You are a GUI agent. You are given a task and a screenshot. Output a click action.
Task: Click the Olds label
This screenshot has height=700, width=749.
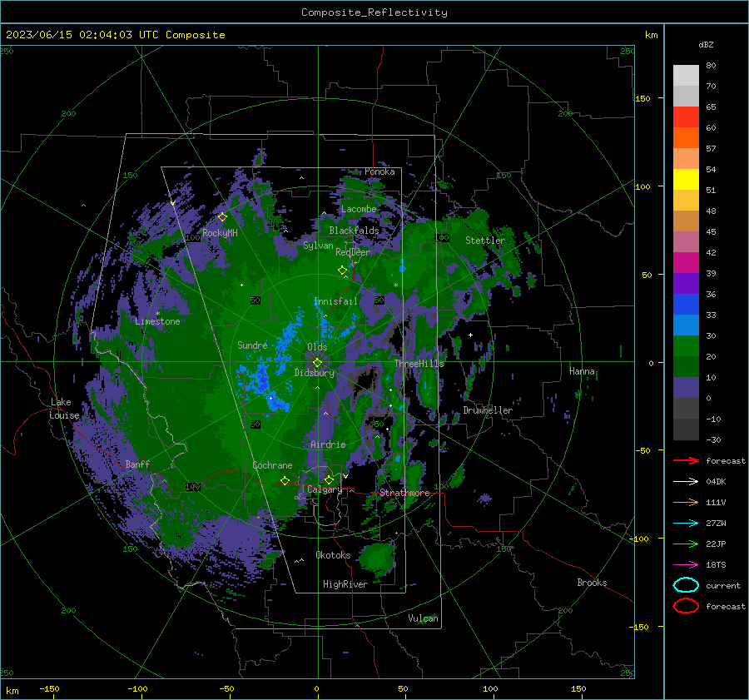coord(317,347)
